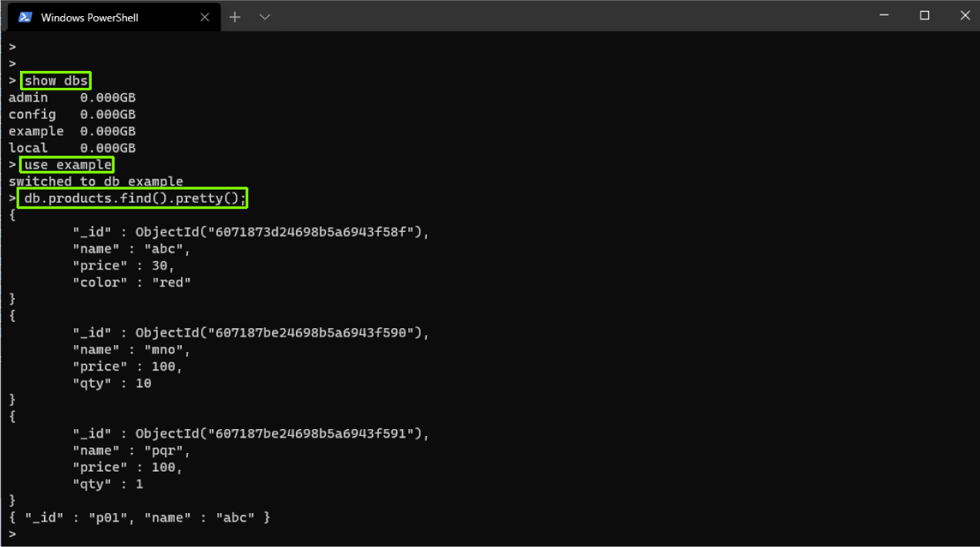Click the 'switched to db example' line
Screen dimensions: 980x547
[x=96, y=182]
